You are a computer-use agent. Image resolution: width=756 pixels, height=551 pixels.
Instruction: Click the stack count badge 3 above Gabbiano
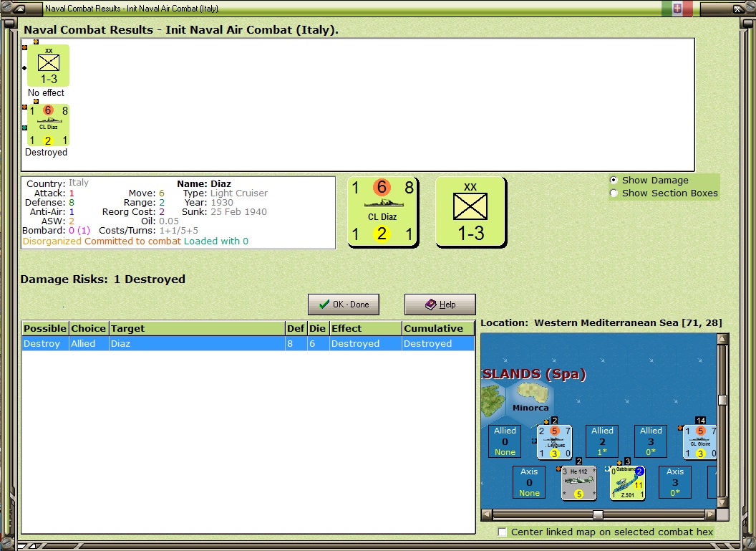tap(627, 461)
